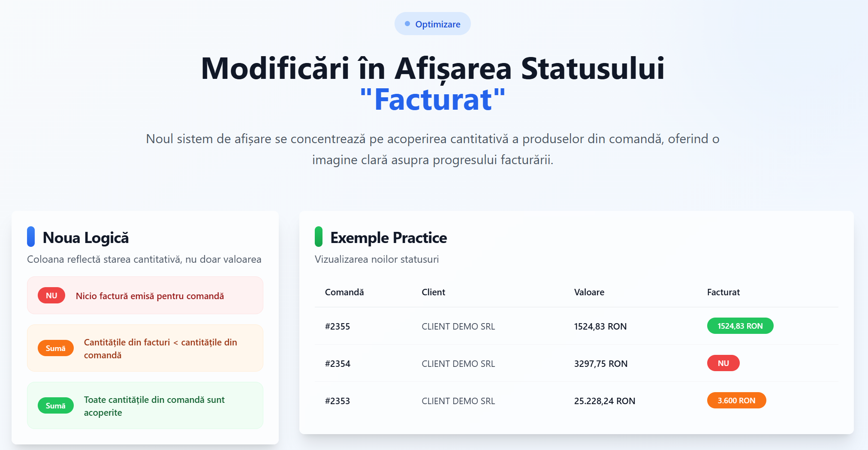Open order #2355 row

click(x=576, y=326)
